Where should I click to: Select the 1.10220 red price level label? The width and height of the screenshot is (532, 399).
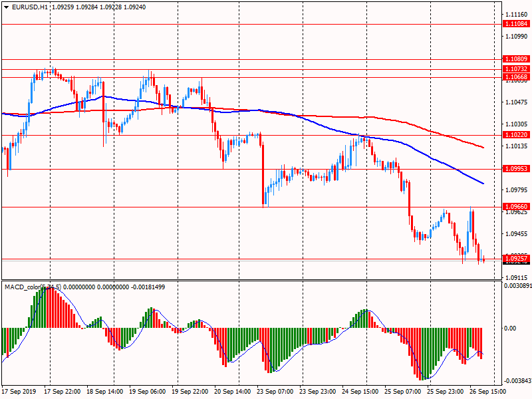click(x=516, y=135)
